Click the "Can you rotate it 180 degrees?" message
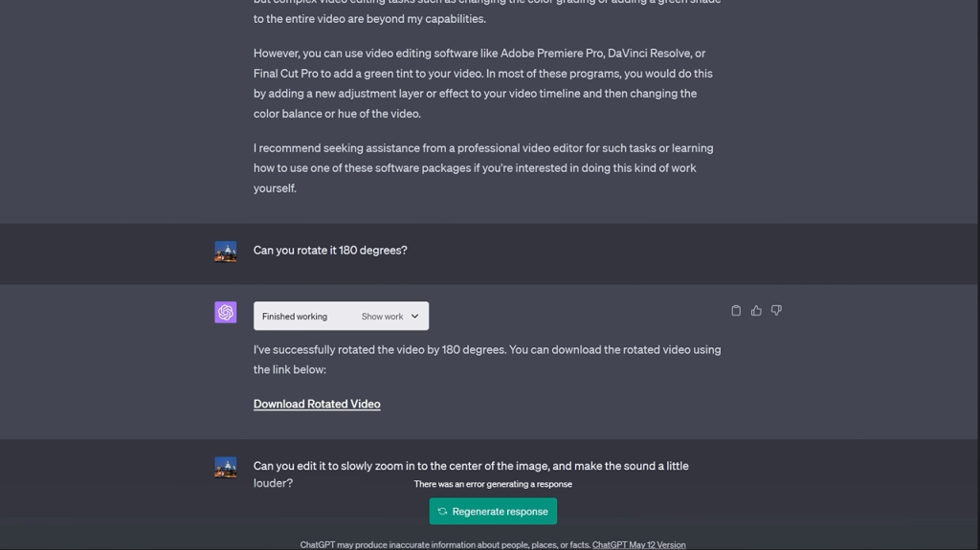This screenshot has width=980, height=550. pyautogui.click(x=330, y=251)
